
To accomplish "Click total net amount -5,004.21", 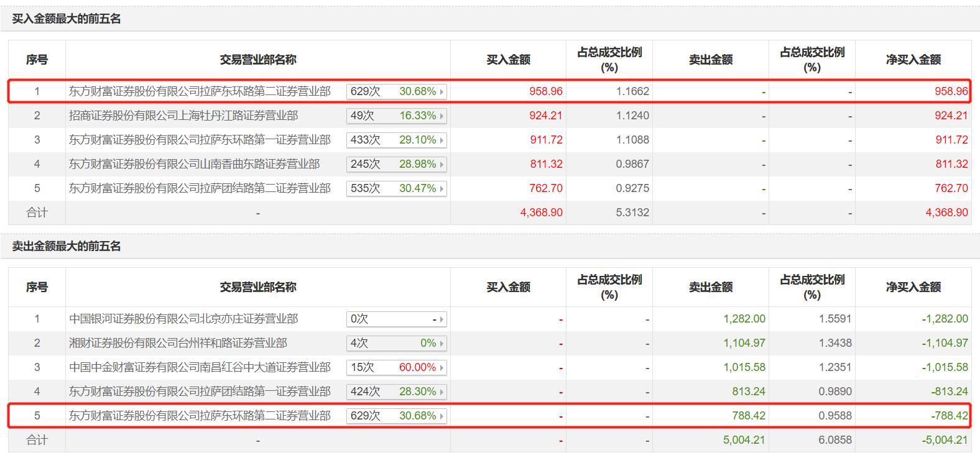I will click(945, 440).
